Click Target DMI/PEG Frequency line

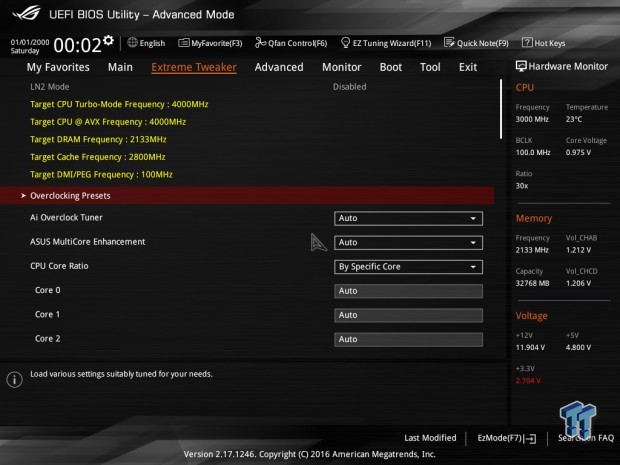click(x=101, y=174)
